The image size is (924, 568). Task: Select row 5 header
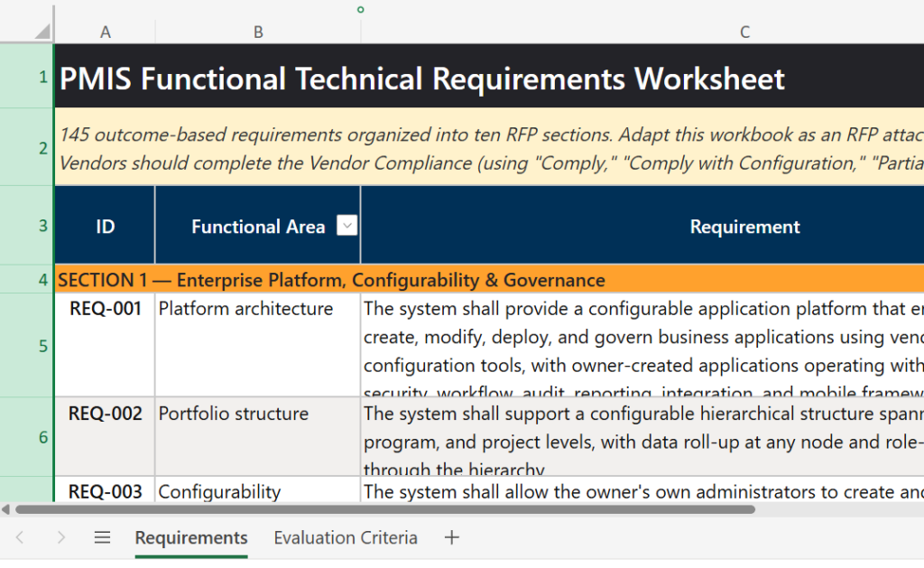pyautogui.click(x=26, y=346)
